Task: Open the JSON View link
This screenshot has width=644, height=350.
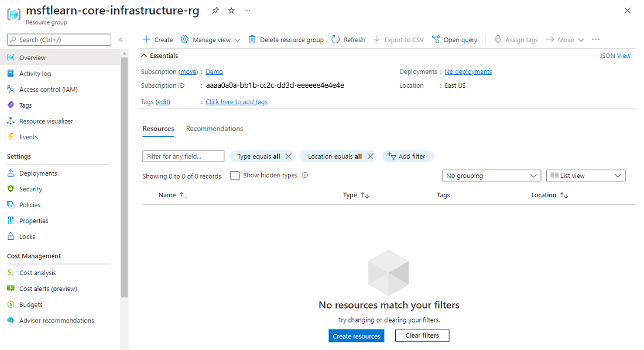Action: click(615, 56)
